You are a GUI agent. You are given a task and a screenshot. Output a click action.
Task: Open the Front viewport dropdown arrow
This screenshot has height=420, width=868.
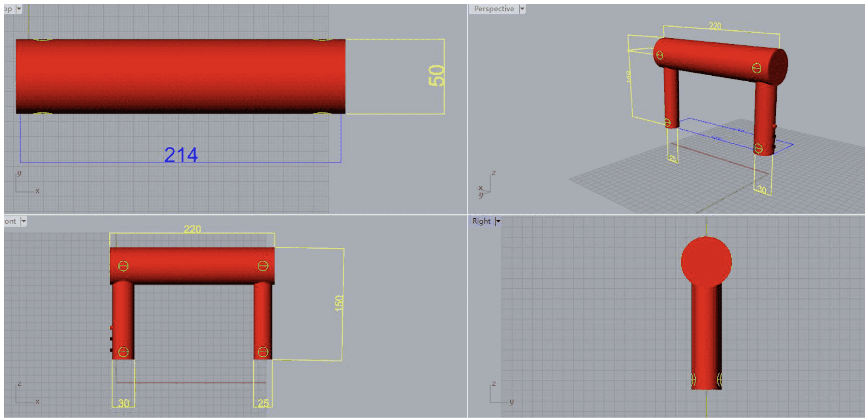[24, 221]
